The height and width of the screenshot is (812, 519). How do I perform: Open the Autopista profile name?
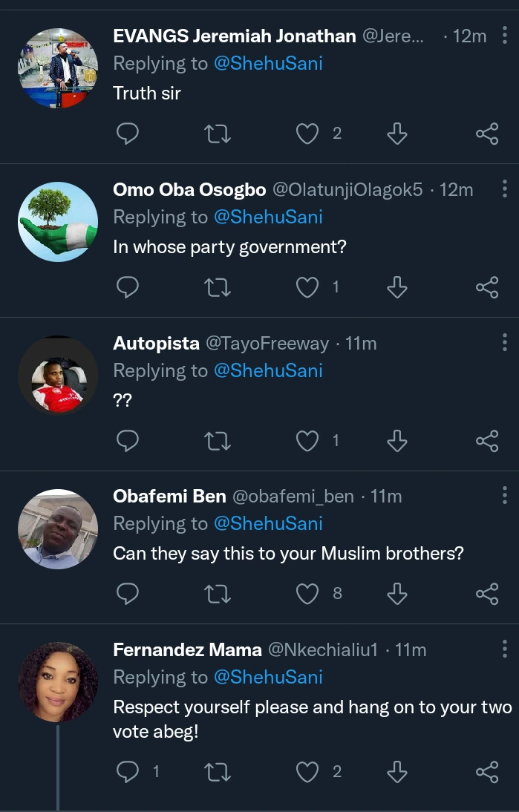[156, 344]
